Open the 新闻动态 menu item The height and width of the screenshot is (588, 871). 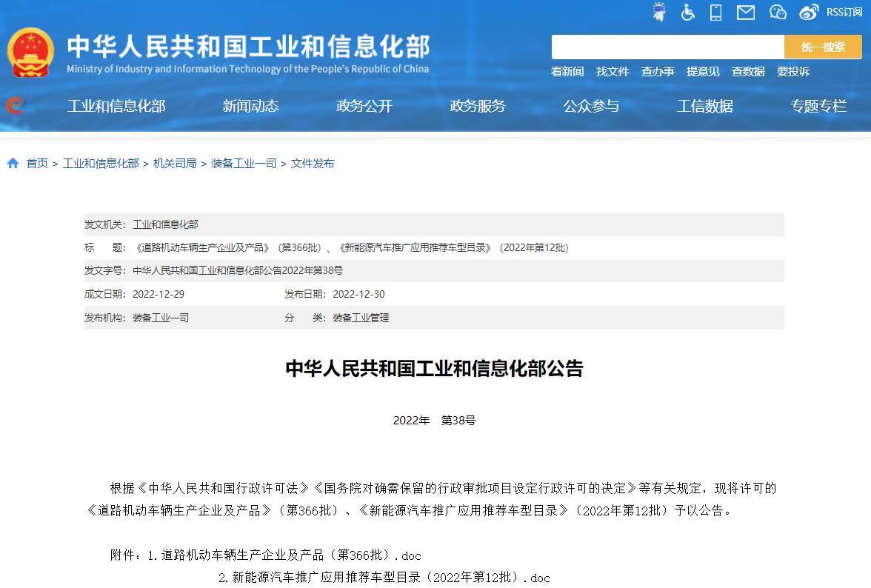click(x=251, y=106)
